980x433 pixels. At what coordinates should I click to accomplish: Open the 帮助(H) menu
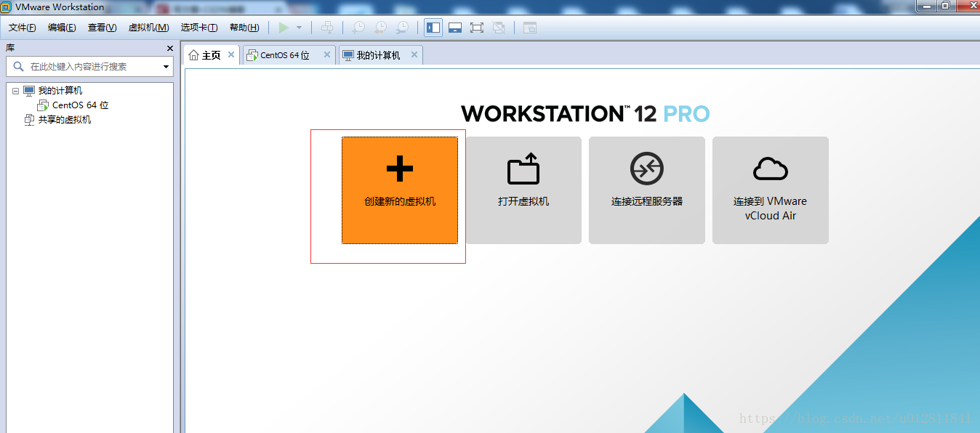244,28
